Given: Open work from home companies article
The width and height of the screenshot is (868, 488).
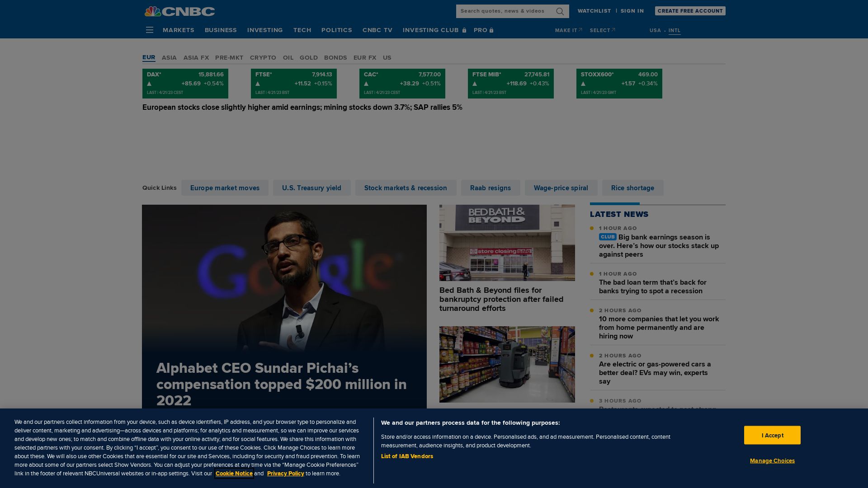Looking at the screenshot, I should click(659, 328).
